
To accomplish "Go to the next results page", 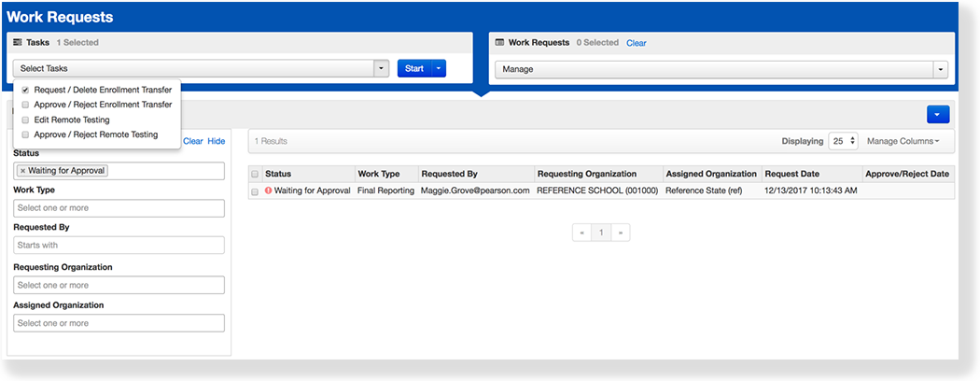I will (x=620, y=232).
